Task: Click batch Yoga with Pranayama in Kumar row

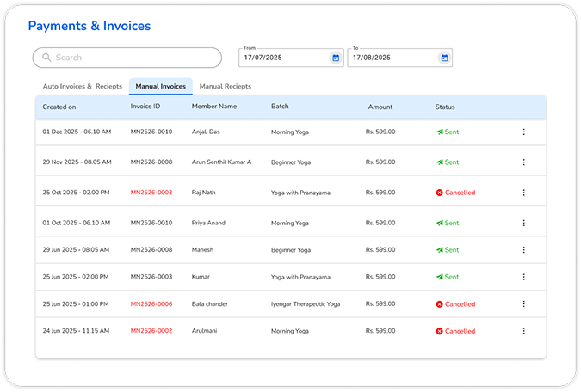Action: [x=300, y=278]
